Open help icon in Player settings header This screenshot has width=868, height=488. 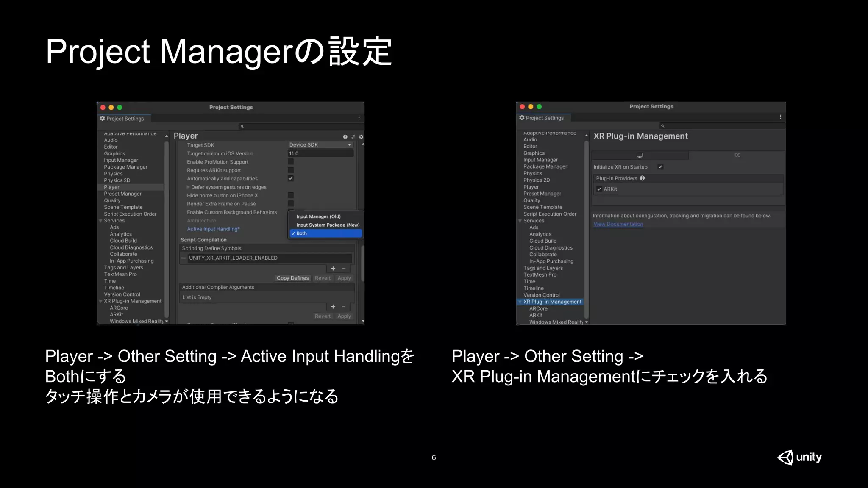pyautogui.click(x=345, y=137)
